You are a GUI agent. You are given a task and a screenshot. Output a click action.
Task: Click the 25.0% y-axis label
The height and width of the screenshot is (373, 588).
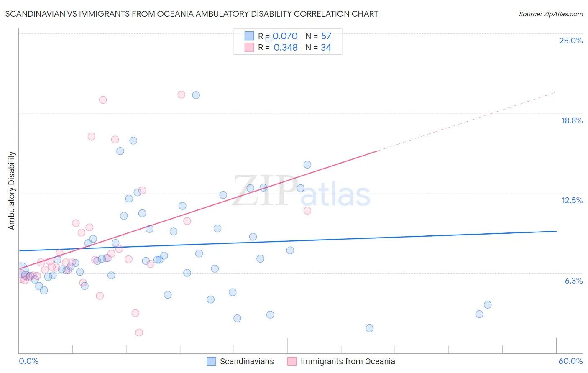[x=571, y=41]
